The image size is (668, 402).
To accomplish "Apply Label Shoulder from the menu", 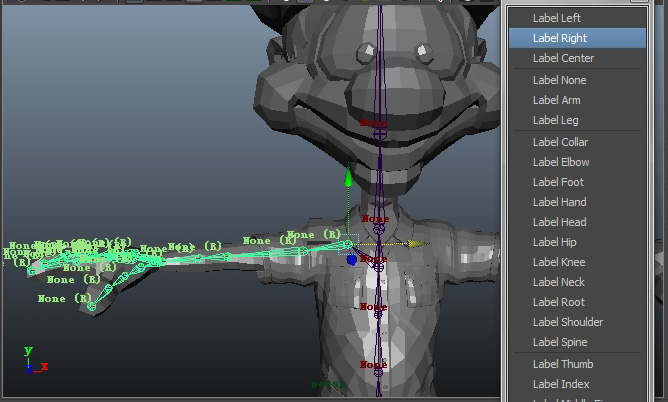I will click(577, 322).
